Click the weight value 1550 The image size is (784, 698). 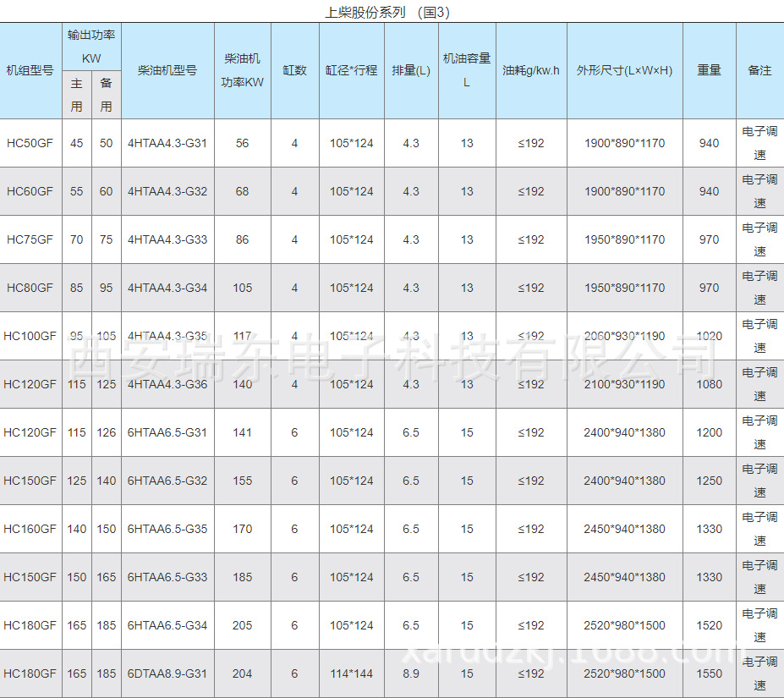(x=710, y=673)
